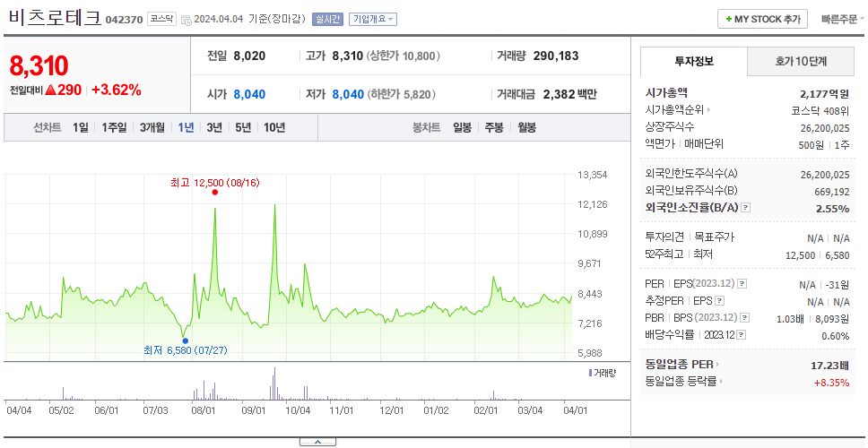Click the current price 8,310 in red
Screen dimensions: 868x448
(39, 65)
